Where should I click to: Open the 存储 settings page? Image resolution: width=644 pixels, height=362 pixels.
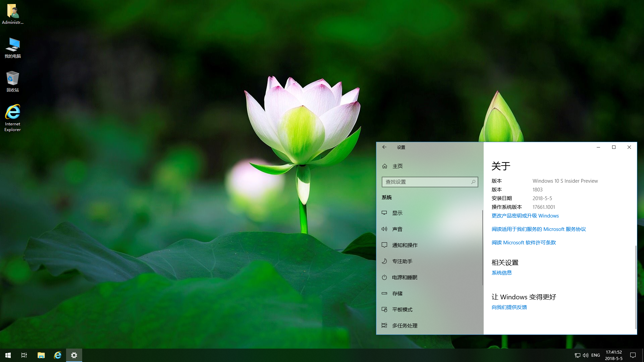pos(429,293)
